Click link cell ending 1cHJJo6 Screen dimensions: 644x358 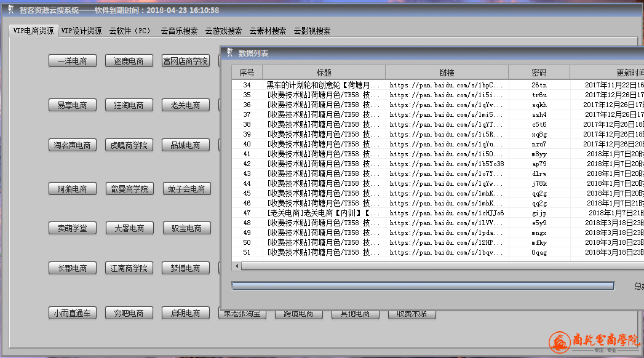(447, 213)
